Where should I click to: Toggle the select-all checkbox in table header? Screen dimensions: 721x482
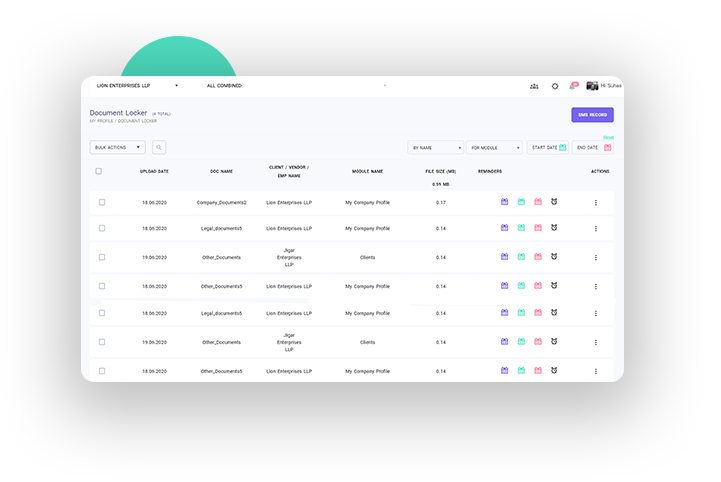pyautogui.click(x=98, y=171)
